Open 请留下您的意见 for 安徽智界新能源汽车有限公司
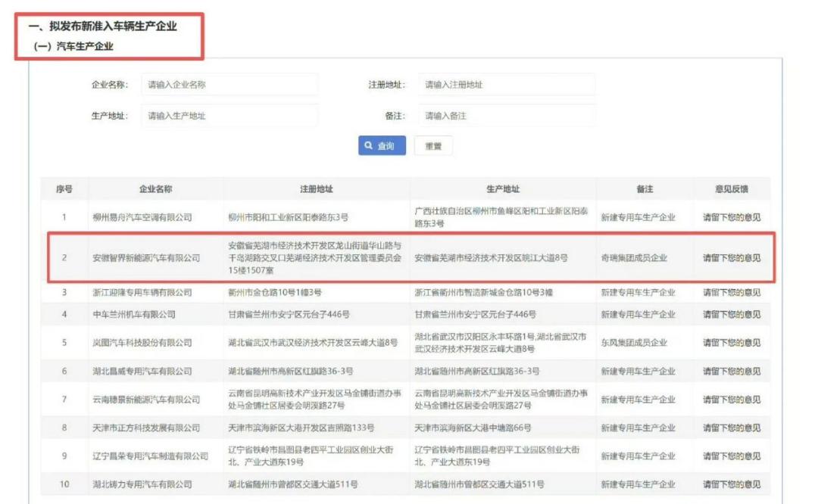 (x=732, y=258)
